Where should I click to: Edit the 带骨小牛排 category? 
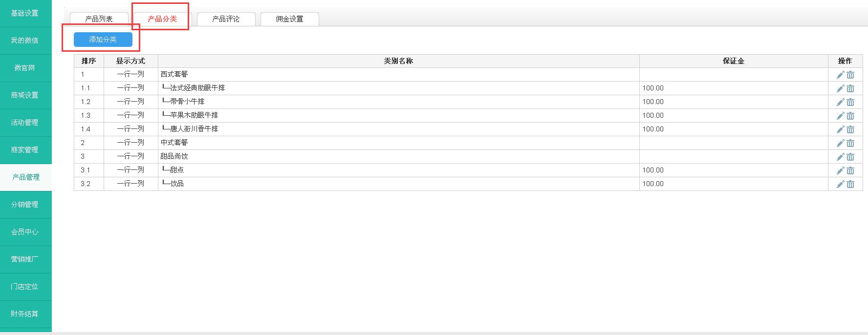point(840,102)
